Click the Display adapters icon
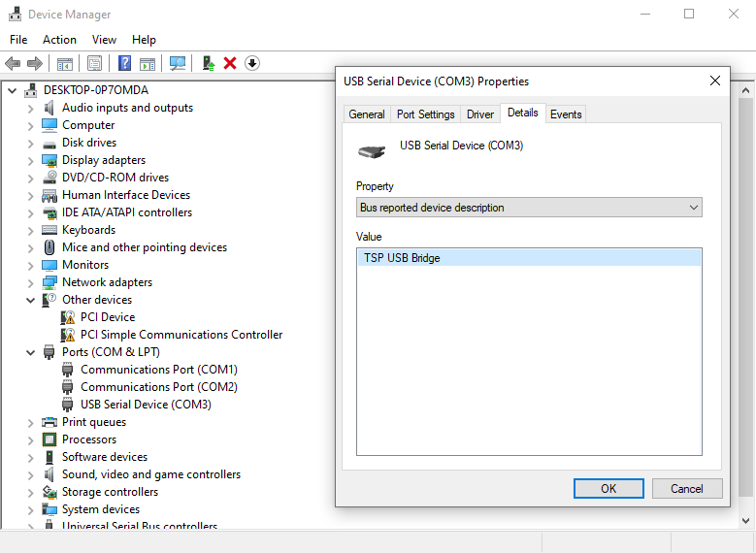Viewport: 756px width, 553px height. coord(49,160)
